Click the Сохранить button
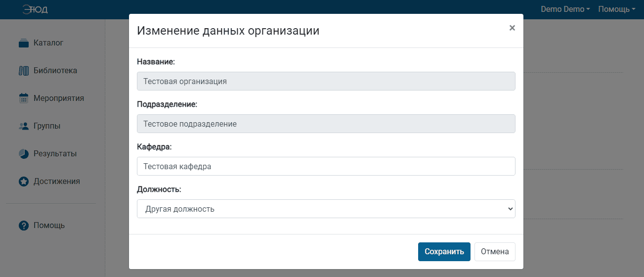644x277 pixels. coord(444,252)
